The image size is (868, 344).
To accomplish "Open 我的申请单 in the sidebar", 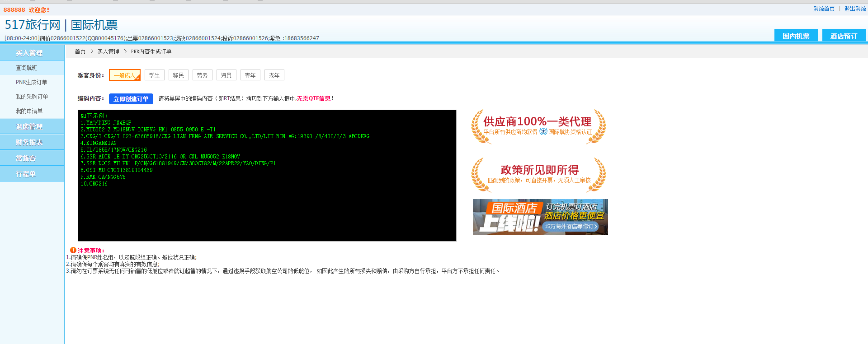I will (32, 111).
